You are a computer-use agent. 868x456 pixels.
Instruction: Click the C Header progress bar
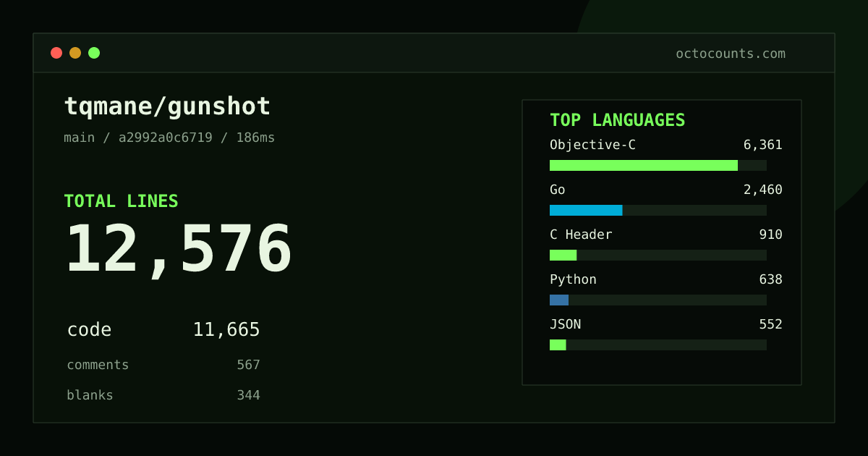(x=563, y=255)
